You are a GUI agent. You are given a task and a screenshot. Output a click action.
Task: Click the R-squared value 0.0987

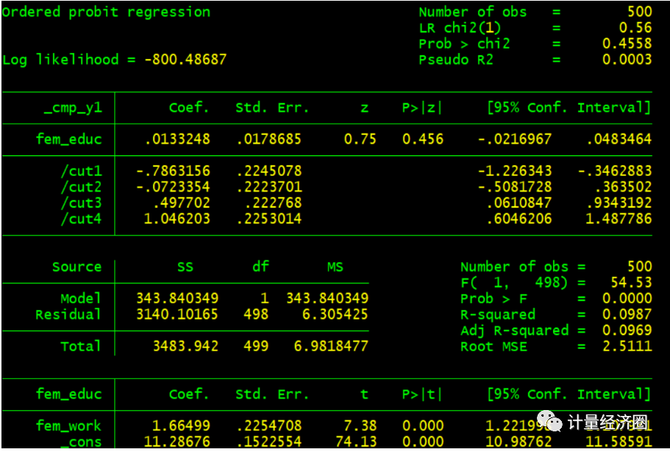627,314
